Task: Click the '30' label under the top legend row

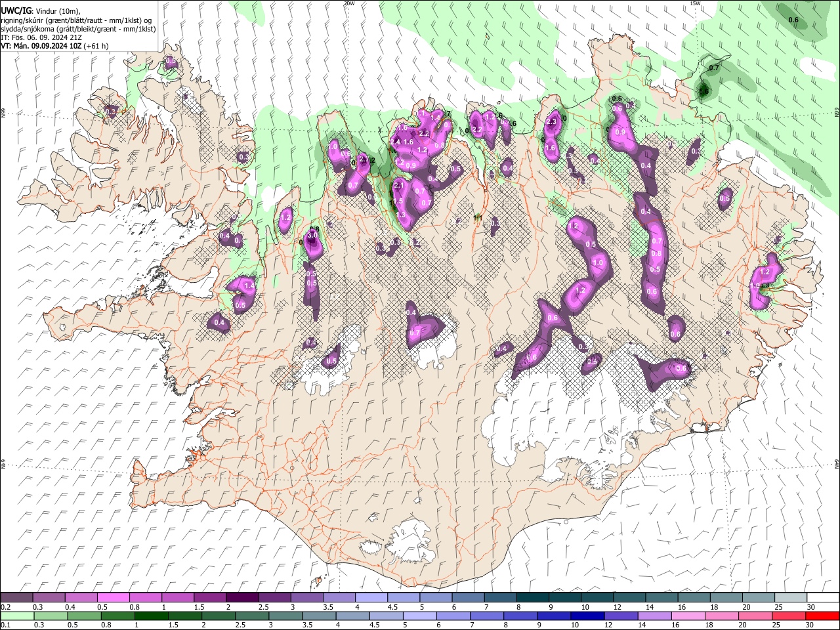Action: [812, 607]
